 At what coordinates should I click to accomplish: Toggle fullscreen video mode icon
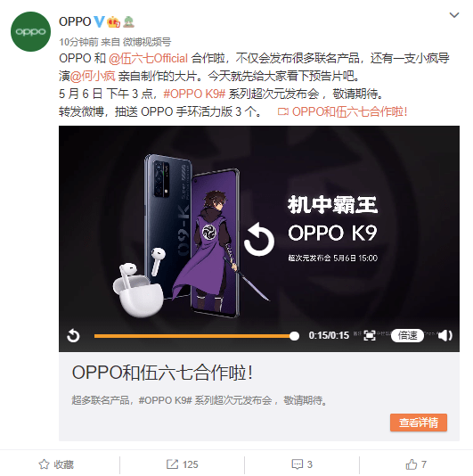370,335
